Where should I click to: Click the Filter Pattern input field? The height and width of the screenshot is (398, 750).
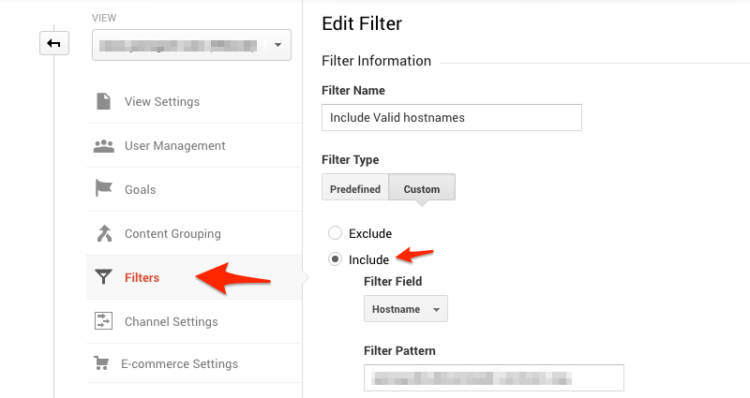click(494, 378)
